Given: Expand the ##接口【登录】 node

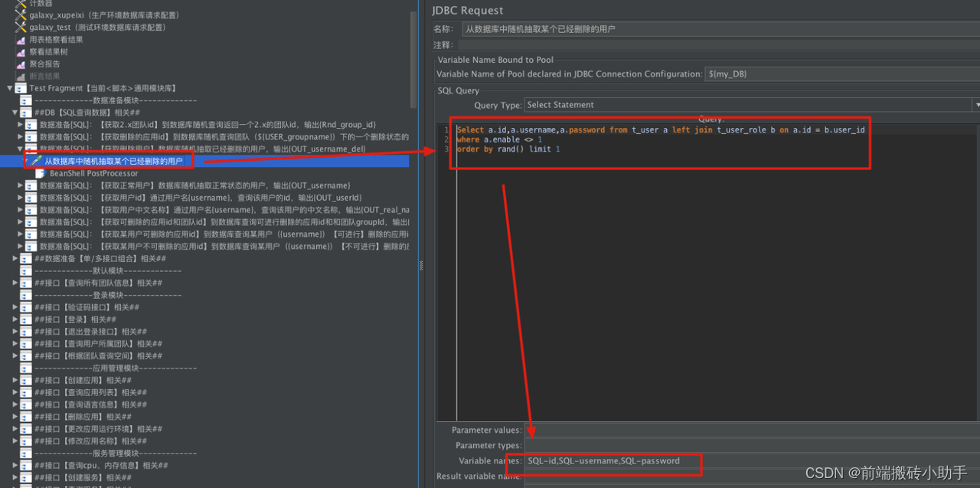Looking at the screenshot, I should pos(15,319).
